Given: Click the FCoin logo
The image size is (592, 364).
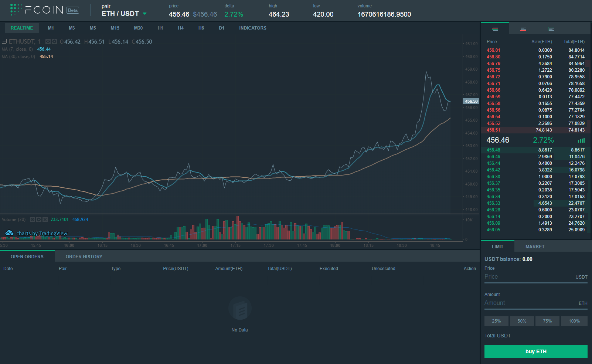Looking at the screenshot, I should pos(37,10).
